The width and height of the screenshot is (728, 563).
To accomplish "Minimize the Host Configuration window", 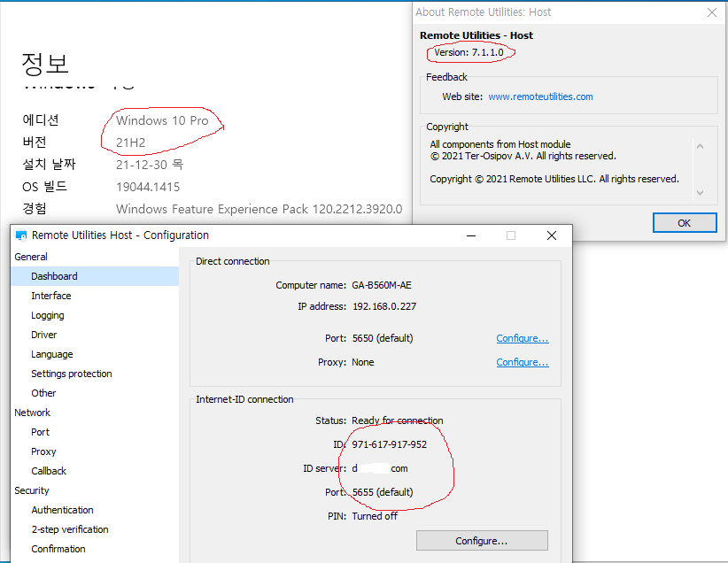I will [470, 235].
